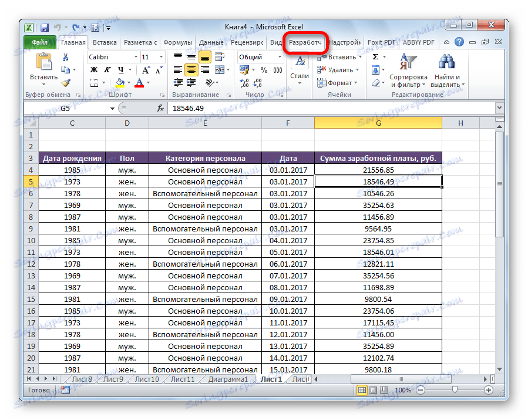
Task: Save the workbook with the floppy disk icon
Action: pyautogui.click(x=44, y=27)
